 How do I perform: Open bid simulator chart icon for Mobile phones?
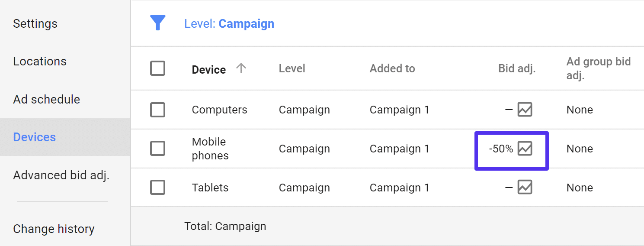pos(525,149)
